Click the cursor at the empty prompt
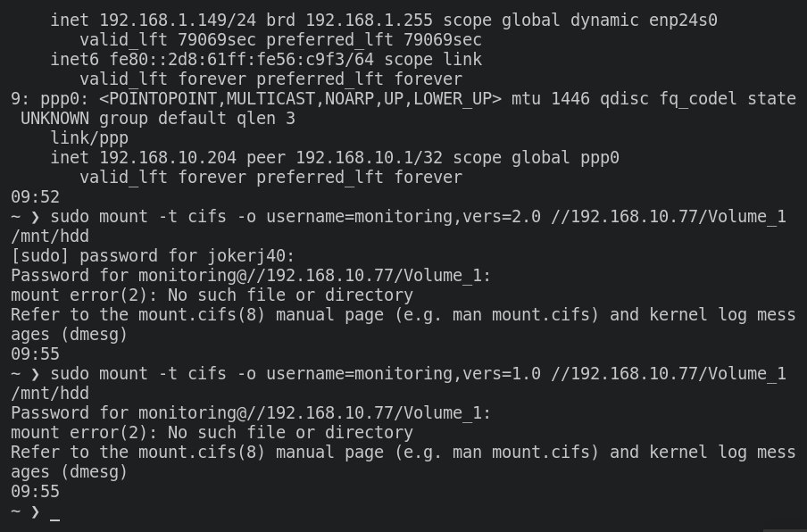Viewport: 807px width, 532px height. tap(55, 513)
